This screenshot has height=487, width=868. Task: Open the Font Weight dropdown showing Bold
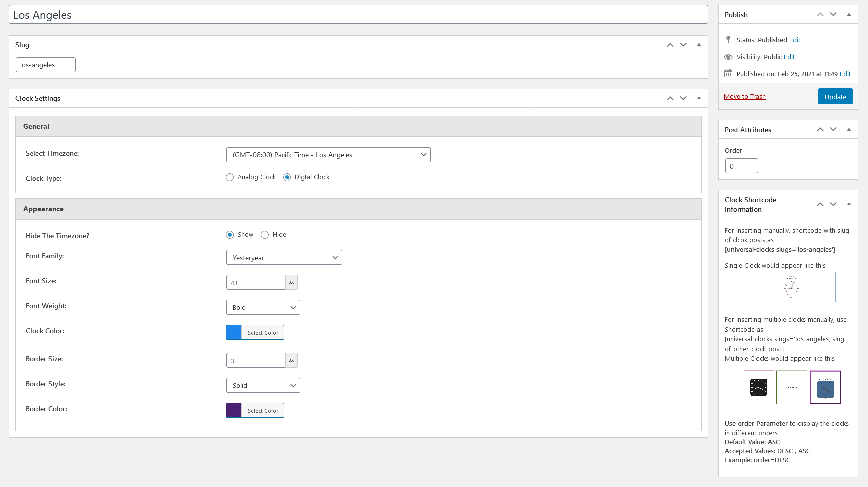263,307
